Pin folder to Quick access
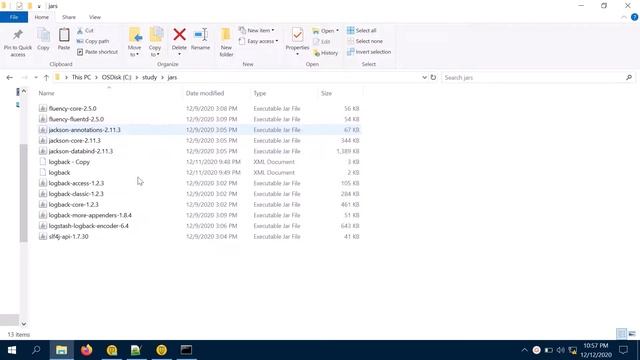This screenshot has height=360, width=640. pyautogui.click(x=18, y=42)
